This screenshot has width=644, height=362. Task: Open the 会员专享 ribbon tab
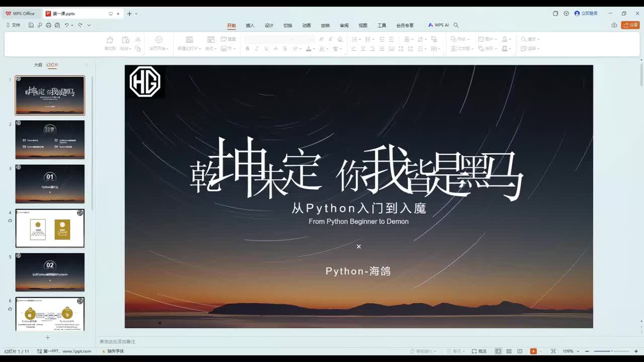click(405, 25)
